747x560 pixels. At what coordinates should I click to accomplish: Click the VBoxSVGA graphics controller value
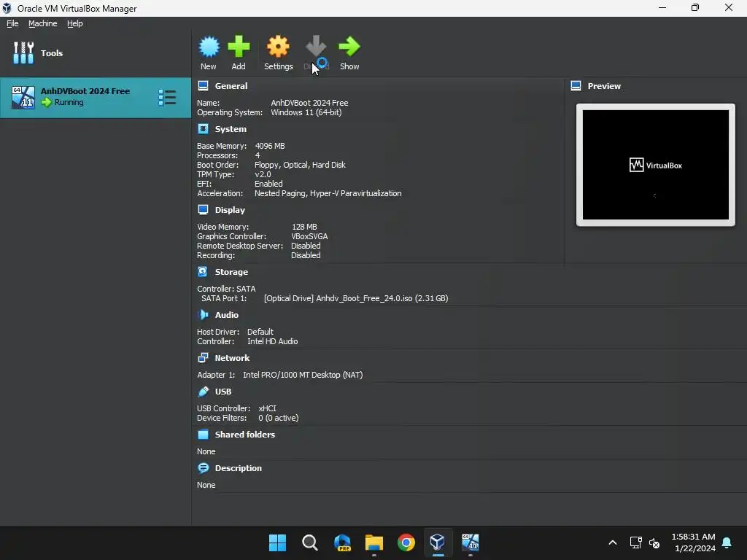309,236
